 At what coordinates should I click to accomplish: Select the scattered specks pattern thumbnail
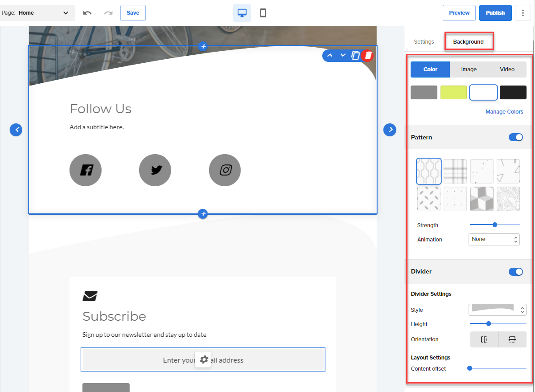(482, 171)
